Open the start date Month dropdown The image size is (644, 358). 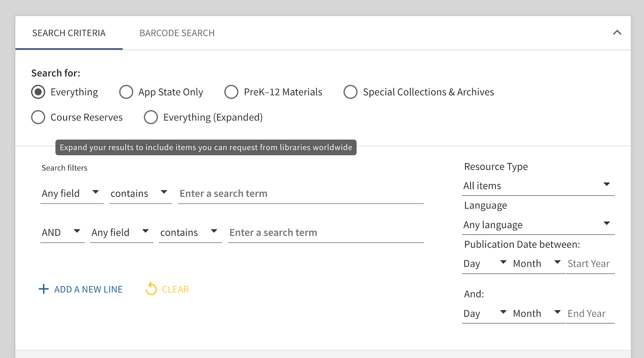(538, 264)
